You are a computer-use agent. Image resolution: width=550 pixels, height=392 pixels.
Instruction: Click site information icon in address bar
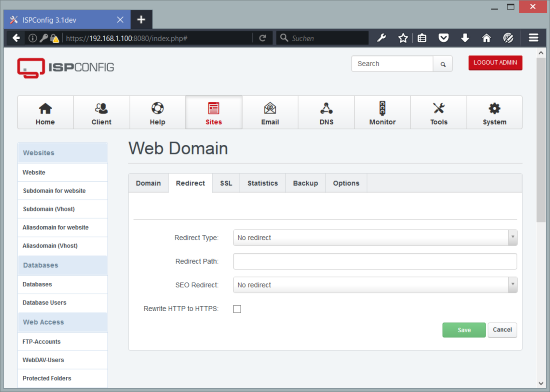(32, 38)
